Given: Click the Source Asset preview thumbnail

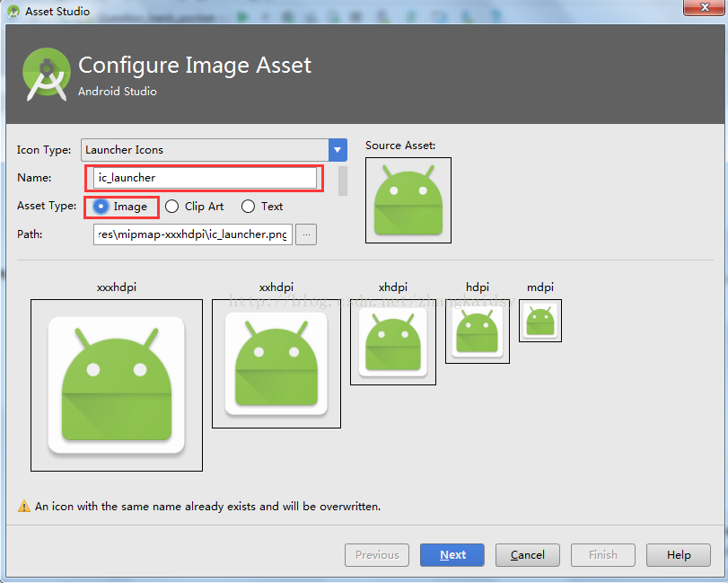Looking at the screenshot, I should (x=408, y=200).
